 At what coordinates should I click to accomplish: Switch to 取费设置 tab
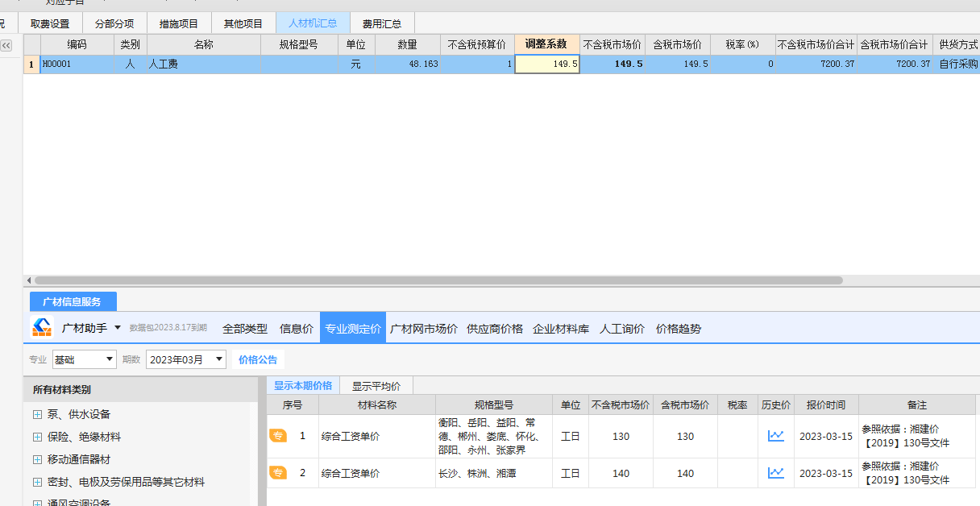point(50,23)
